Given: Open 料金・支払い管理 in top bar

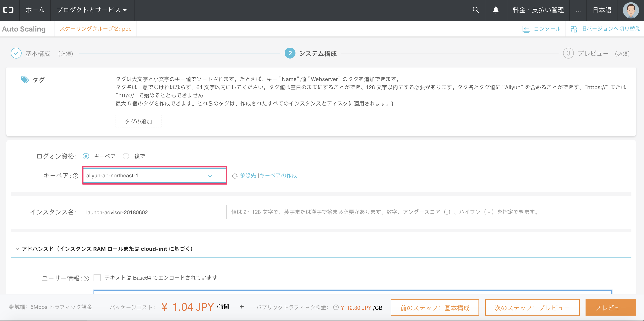Looking at the screenshot, I should point(538,10).
